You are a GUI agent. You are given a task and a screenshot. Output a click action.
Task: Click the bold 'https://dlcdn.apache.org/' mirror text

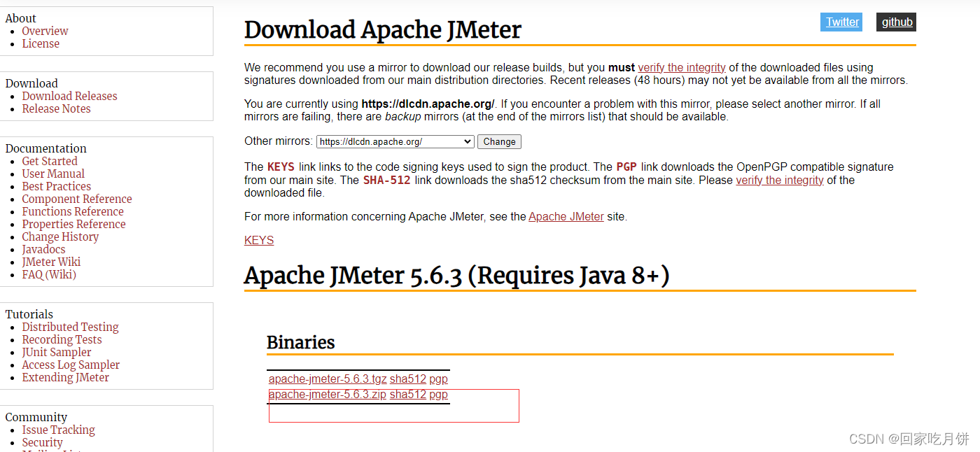428,104
